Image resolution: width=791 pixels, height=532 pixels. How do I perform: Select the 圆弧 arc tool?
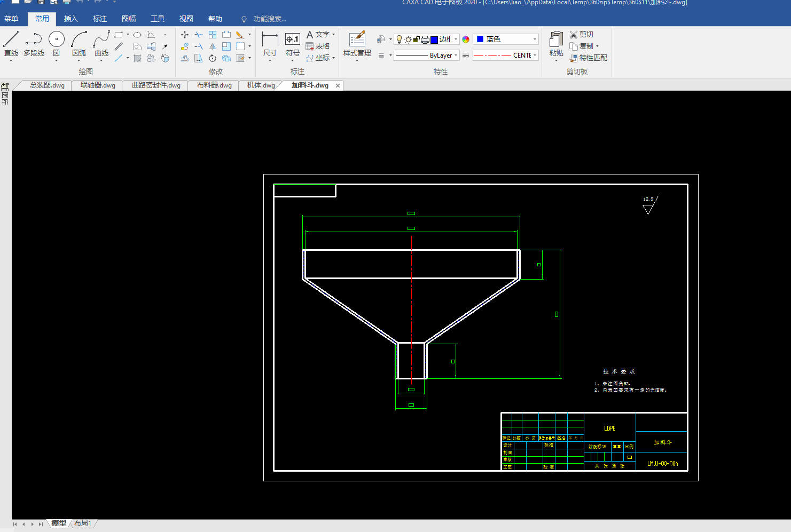[x=79, y=44]
